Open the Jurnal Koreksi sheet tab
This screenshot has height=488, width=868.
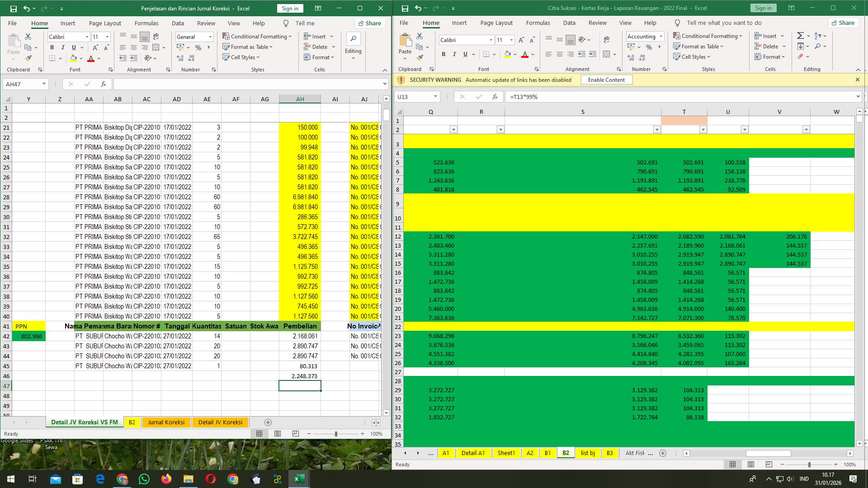166,422
